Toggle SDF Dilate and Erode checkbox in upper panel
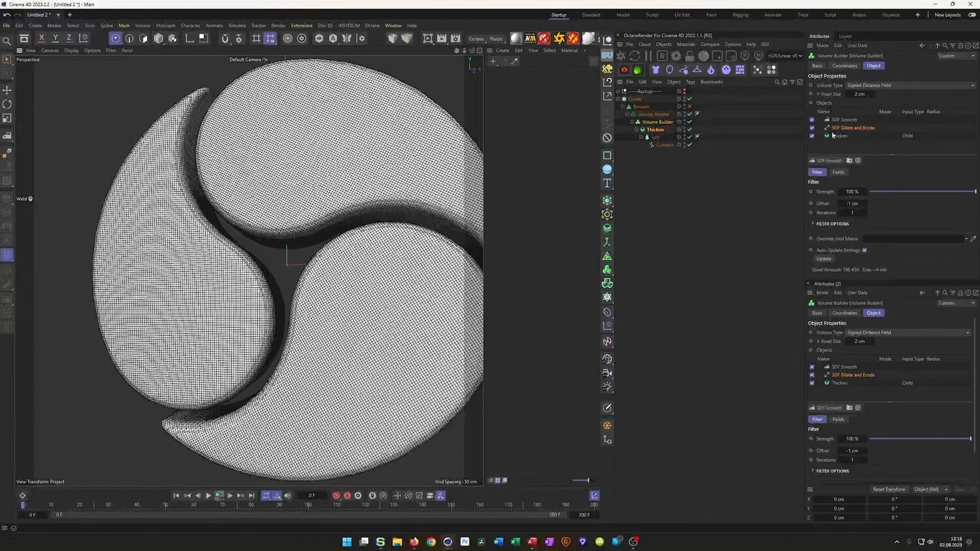Screen dimensions: 980x551 tap(812, 128)
